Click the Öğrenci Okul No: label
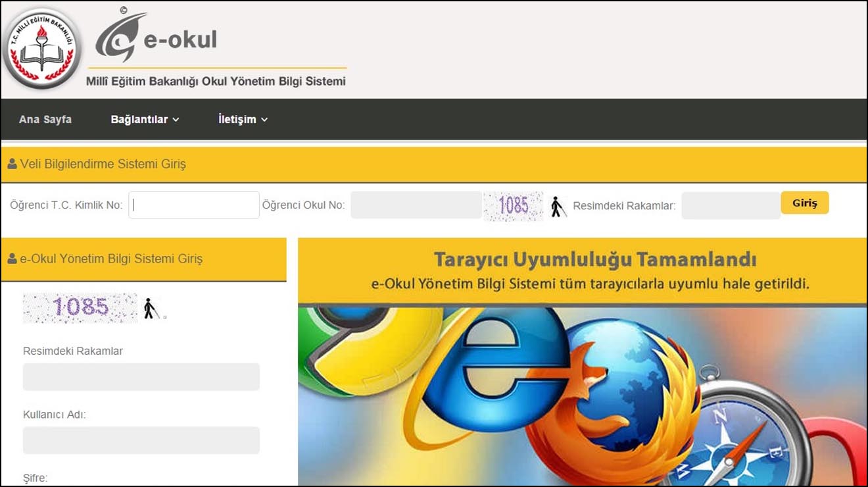Image resolution: width=868 pixels, height=487 pixels. tap(303, 205)
